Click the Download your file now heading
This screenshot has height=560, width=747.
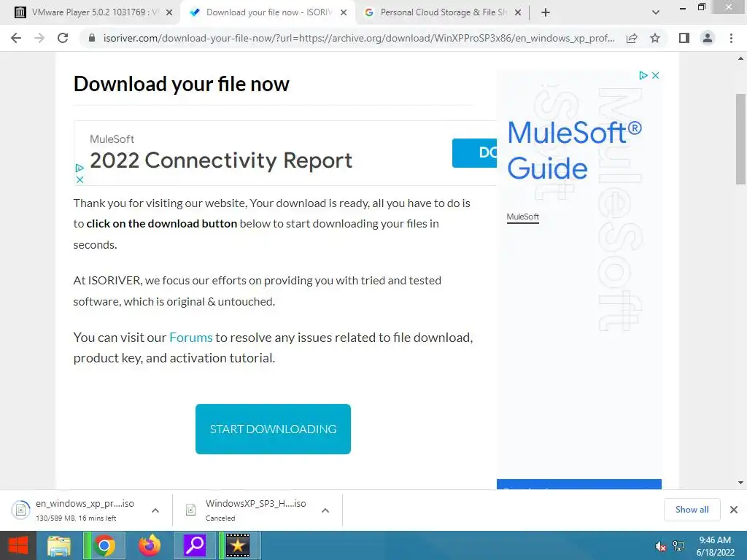(181, 85)
